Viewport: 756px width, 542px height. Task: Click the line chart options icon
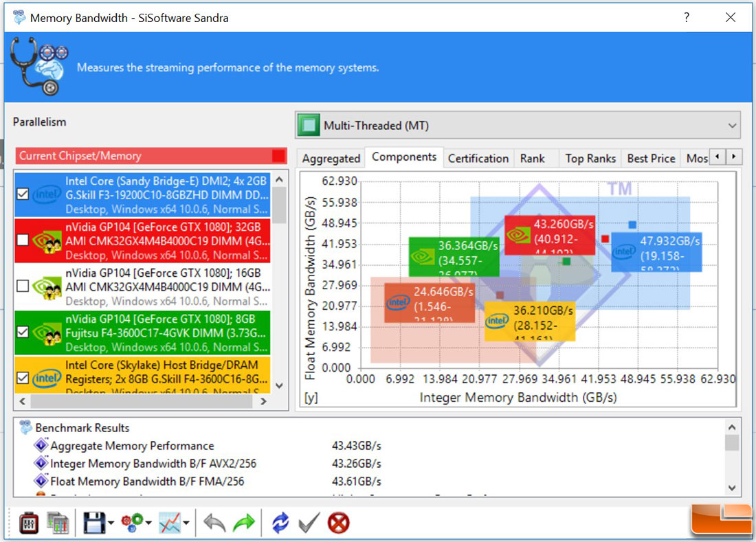(x=170, y=523)
